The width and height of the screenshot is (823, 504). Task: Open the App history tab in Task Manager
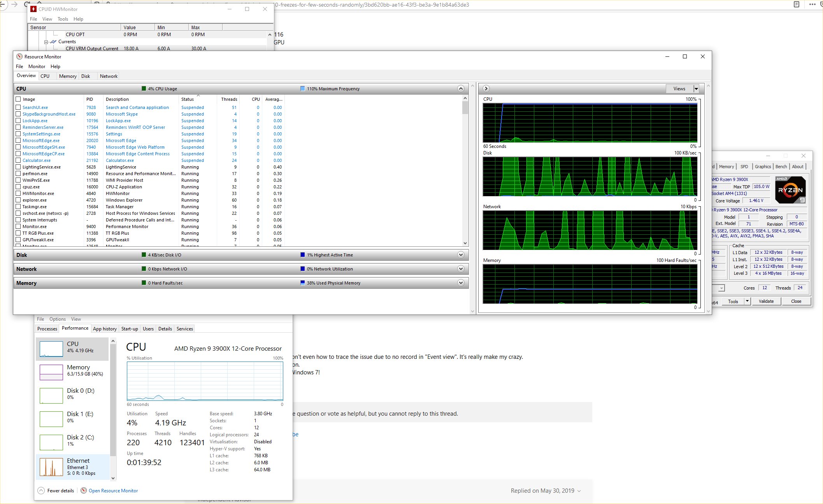(x=105, y=329)
